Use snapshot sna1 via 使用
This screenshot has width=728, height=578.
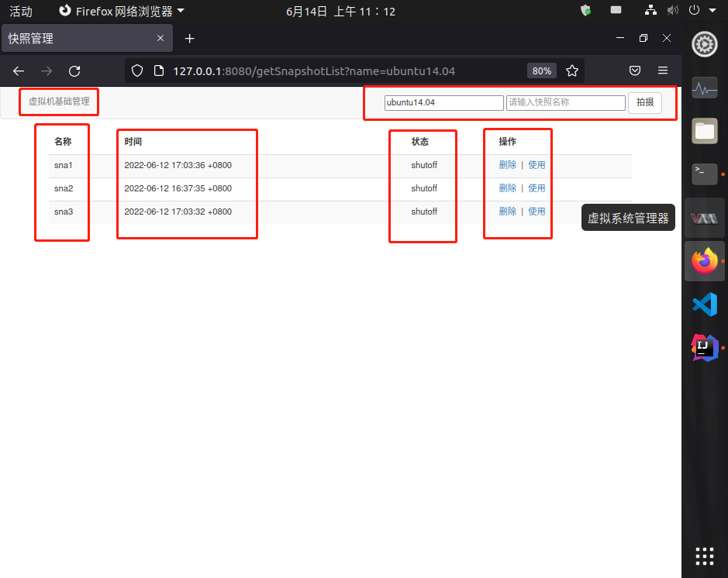click(x=537, y=165)
